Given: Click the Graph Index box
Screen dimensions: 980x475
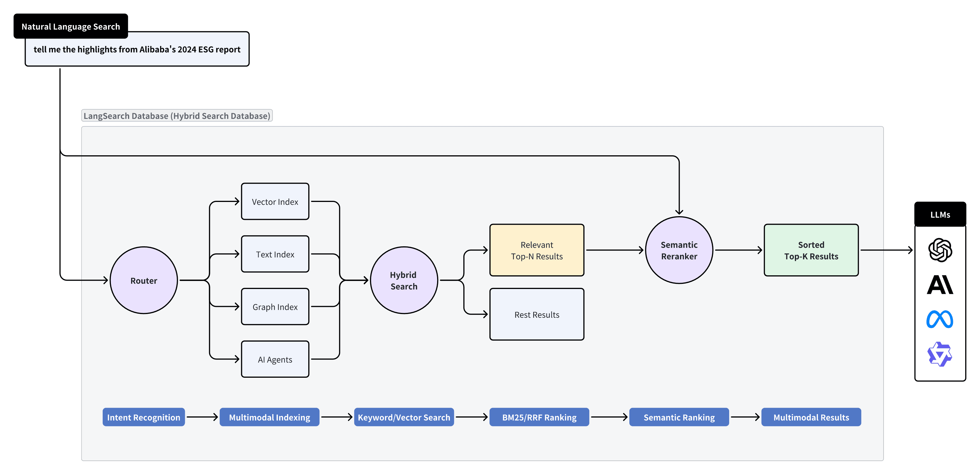Looking at the screenshot, I should pos(275,307).
